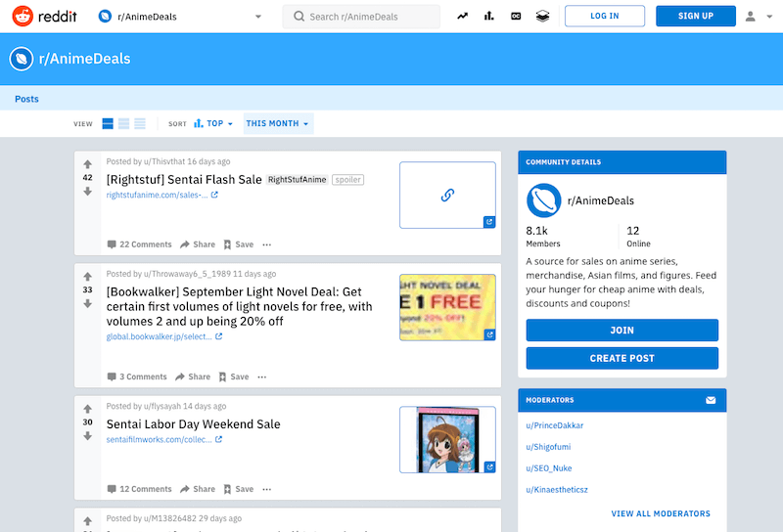
Task: Open the user profile icon menu
Action: click(x=759, y=17)
